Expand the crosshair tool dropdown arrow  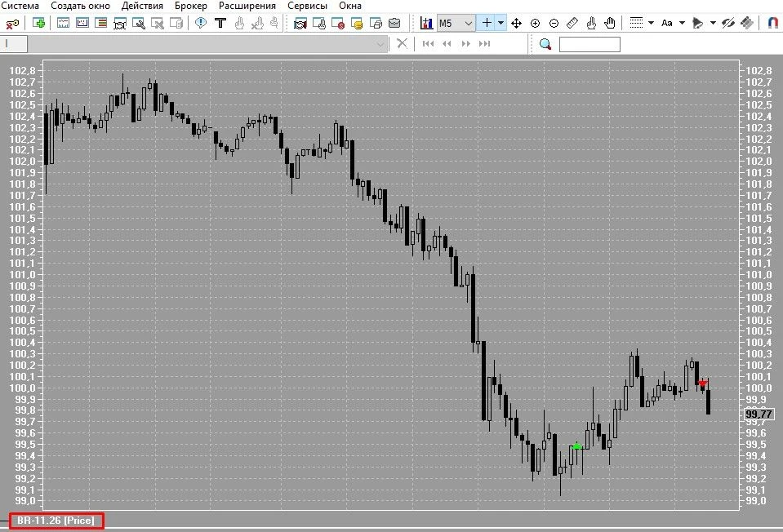[x=500, y=23]
